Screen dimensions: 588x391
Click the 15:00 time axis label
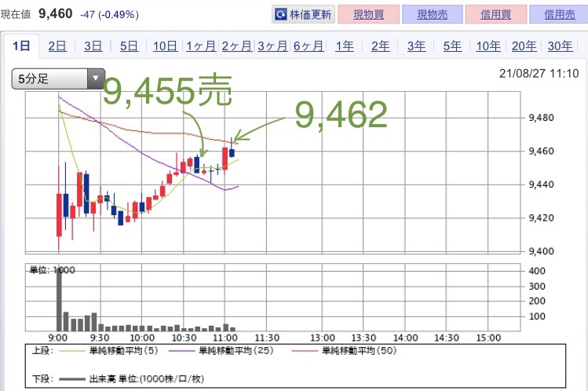click(x=488, y=338)
